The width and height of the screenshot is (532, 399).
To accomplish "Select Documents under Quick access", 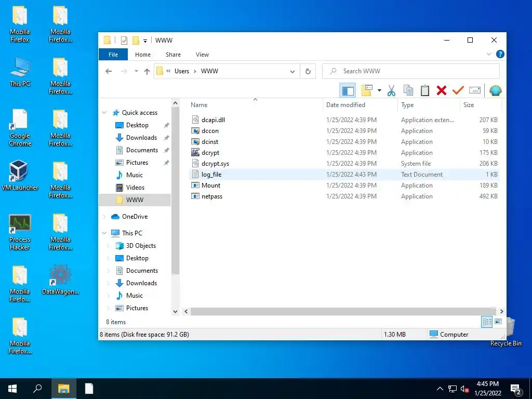I will coord(142,150).
